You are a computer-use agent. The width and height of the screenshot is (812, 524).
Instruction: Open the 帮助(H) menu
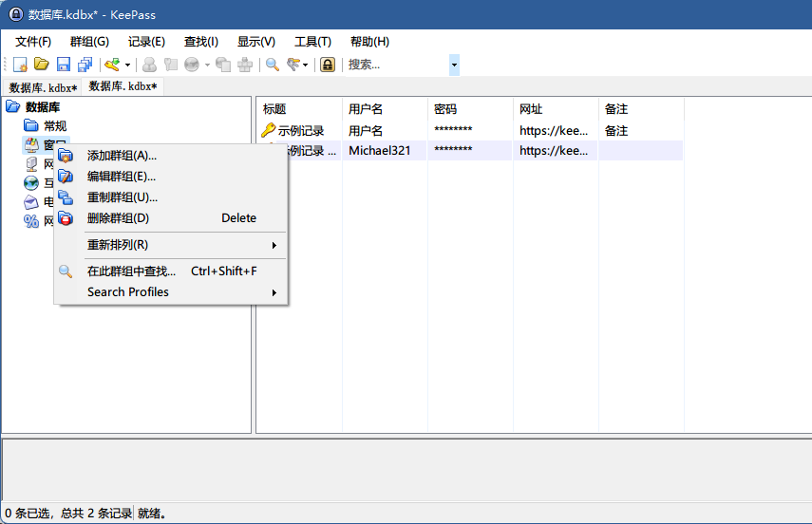click(x=369, y=42)
